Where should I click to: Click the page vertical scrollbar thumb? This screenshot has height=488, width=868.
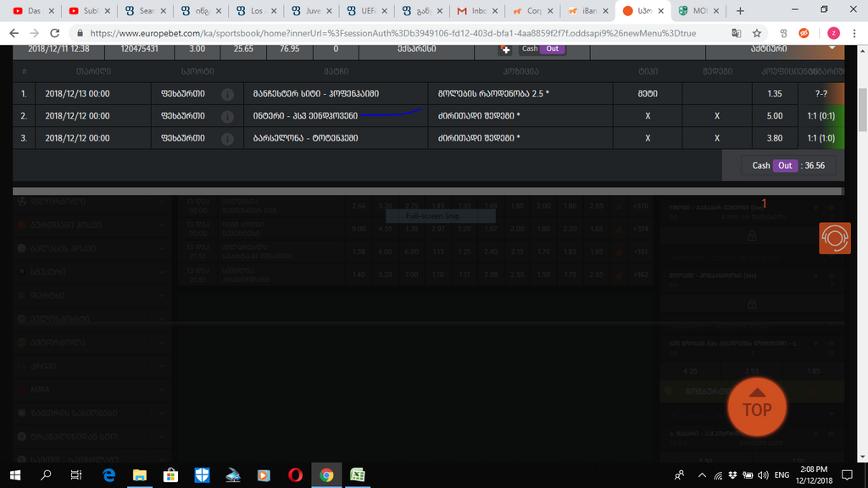point(862,109)
